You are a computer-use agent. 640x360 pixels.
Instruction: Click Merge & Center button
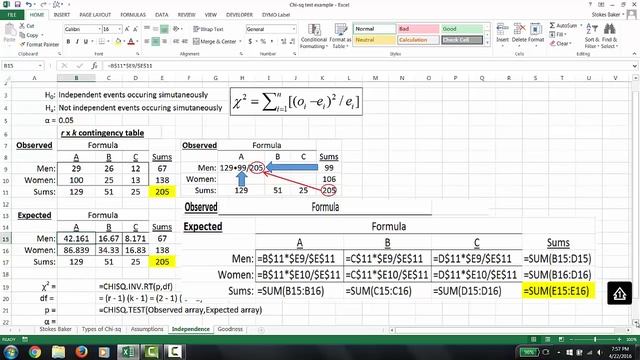click(x=215, y=41)
